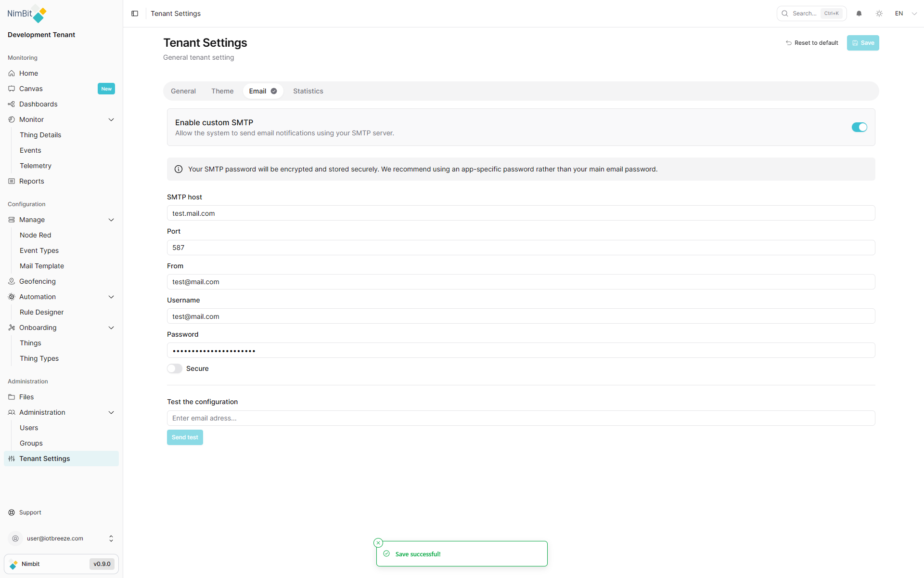
Task: Open the EN language dropdown
Action: coord(905,13)
